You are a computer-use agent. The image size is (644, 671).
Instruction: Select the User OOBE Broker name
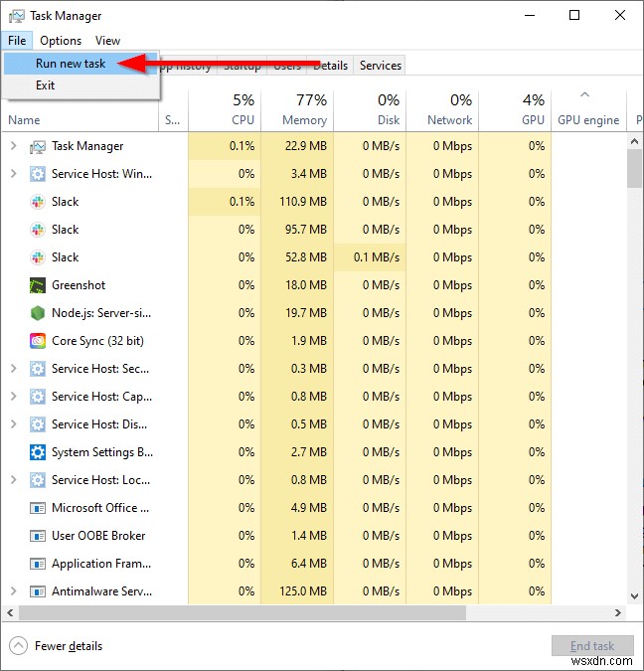pos(98,536)
